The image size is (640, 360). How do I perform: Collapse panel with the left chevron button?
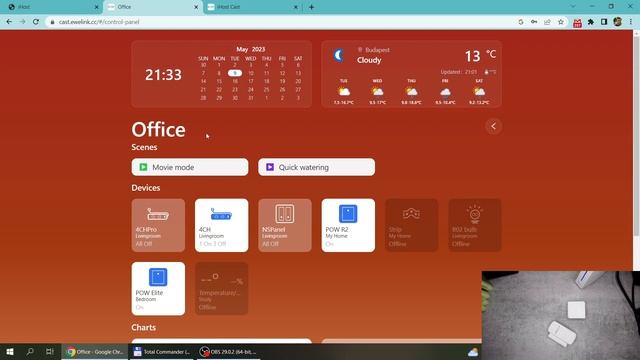(493, 126)
